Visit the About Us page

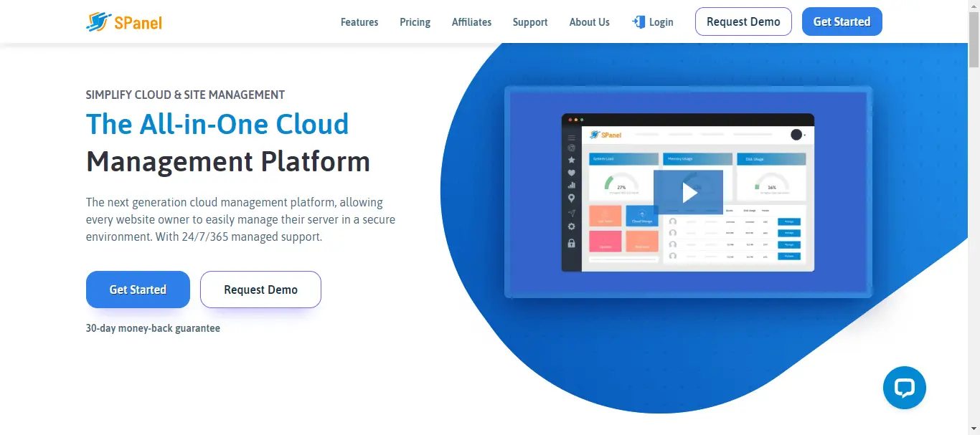590,22
